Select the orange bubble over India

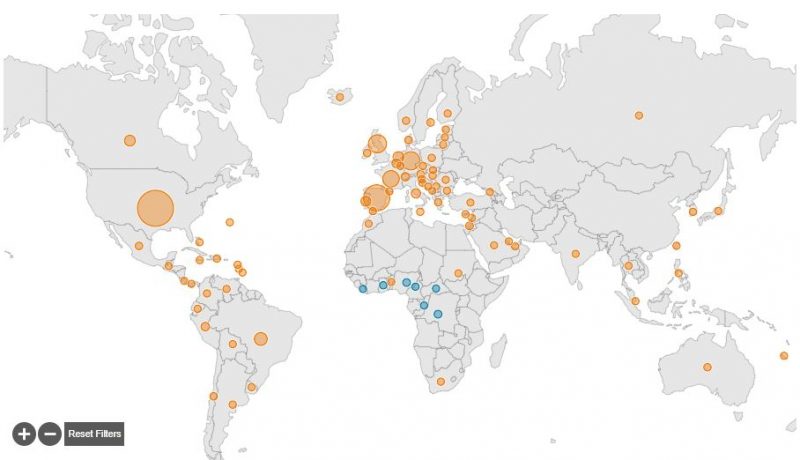click(576, 253)
